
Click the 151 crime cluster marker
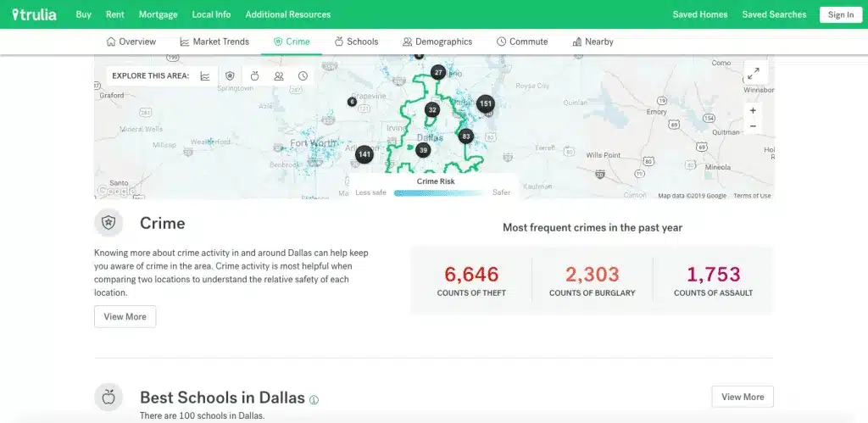click(x=485, y=104)
